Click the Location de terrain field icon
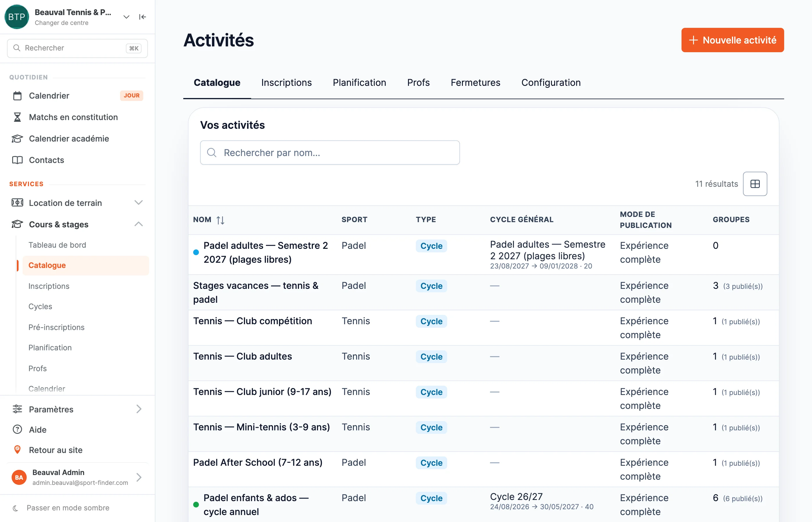The height and width of the screenshot is (522, 812). (17, 203)
